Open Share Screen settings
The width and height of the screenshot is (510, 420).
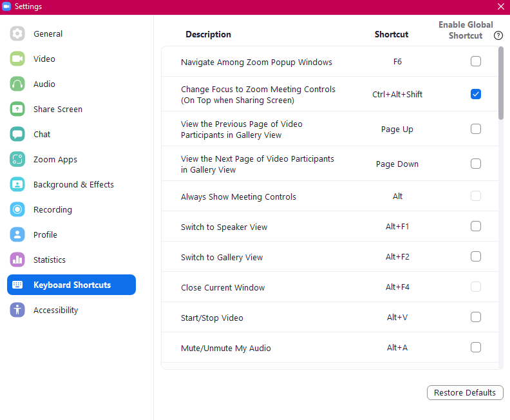click(71, 109)
